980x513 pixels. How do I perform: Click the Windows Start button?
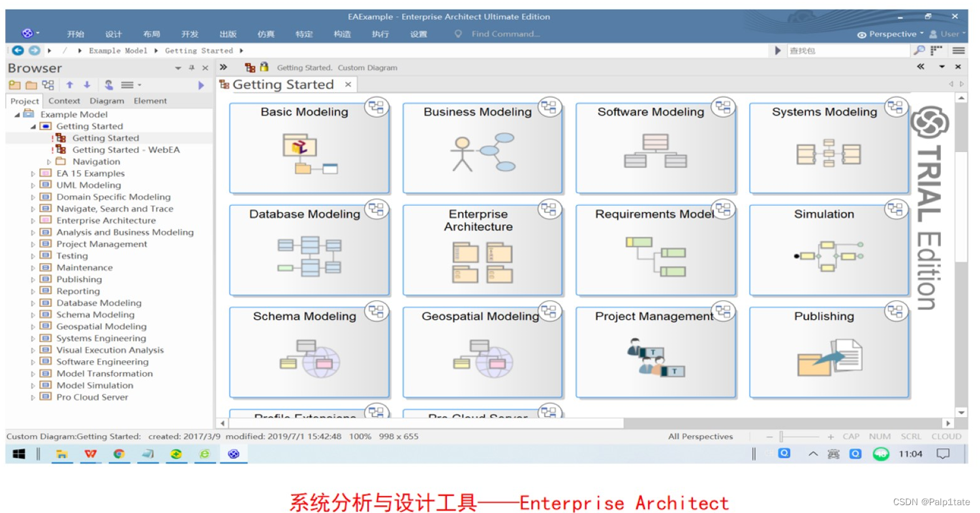coord(18,454)
